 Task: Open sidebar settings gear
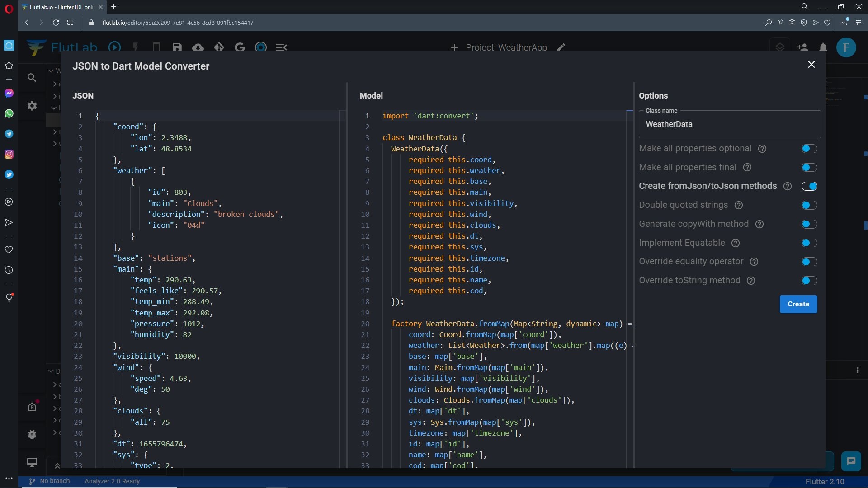click(32, 106)
